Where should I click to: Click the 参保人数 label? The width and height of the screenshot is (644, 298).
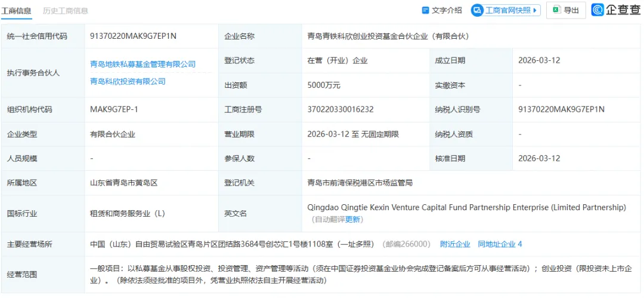pos(239,158)
